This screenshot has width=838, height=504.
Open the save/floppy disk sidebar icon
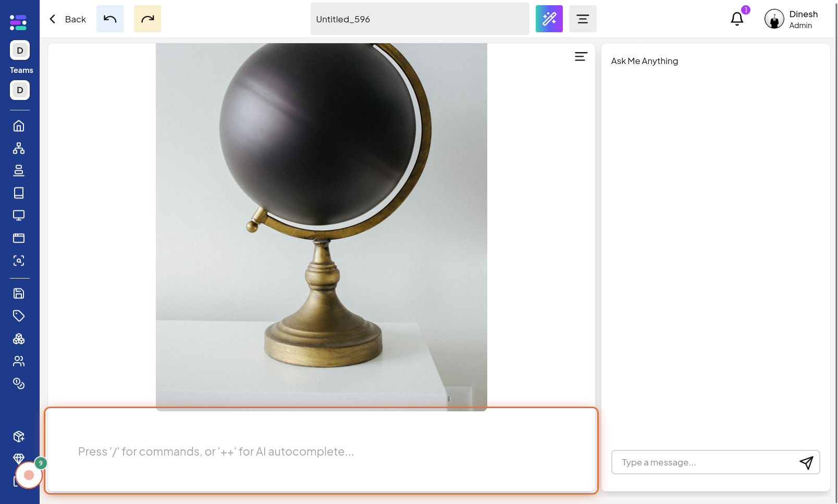[x=19, y=294]
